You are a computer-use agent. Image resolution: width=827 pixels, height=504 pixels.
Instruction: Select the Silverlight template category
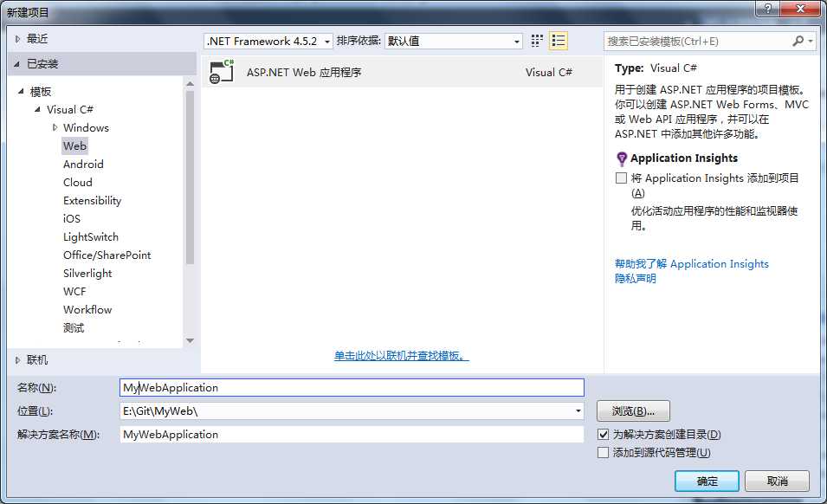pos(87,273)
